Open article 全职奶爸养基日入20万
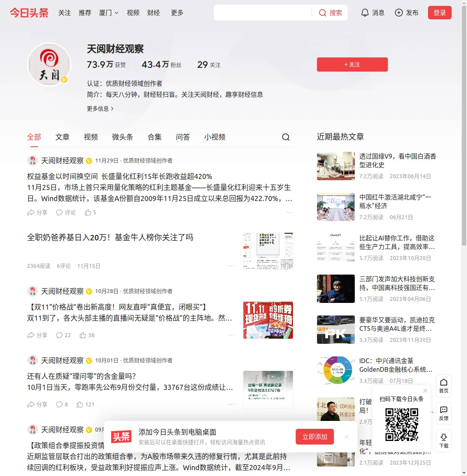 pos(110,237)
